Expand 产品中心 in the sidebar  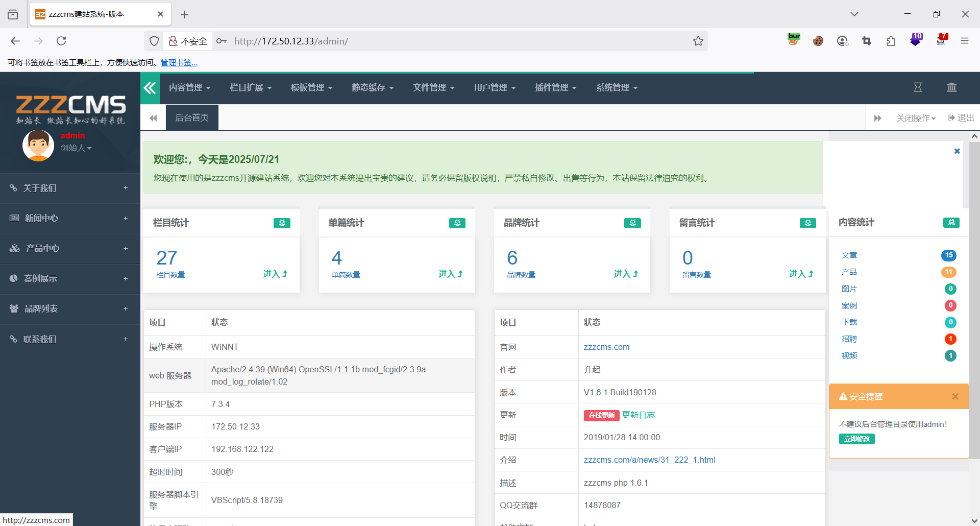point(70,248)
